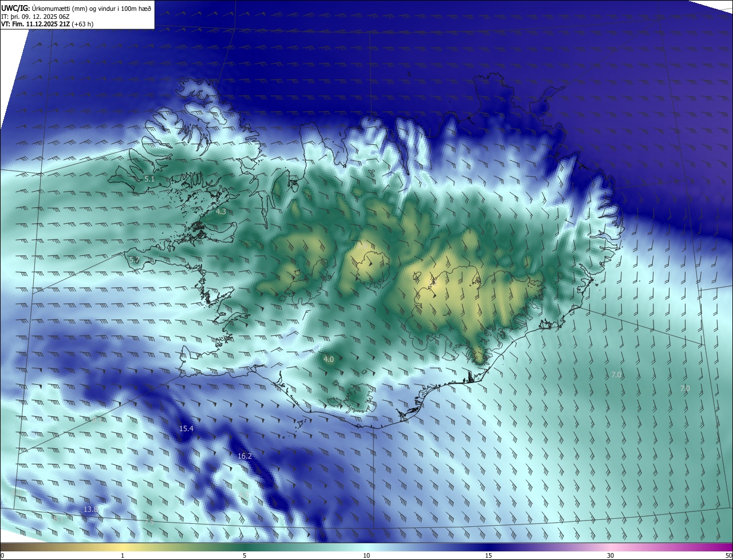Select the colour scale tick labelled 10
Image resolution: width=733 pixels, height=560 pixels.
(366, 555)
